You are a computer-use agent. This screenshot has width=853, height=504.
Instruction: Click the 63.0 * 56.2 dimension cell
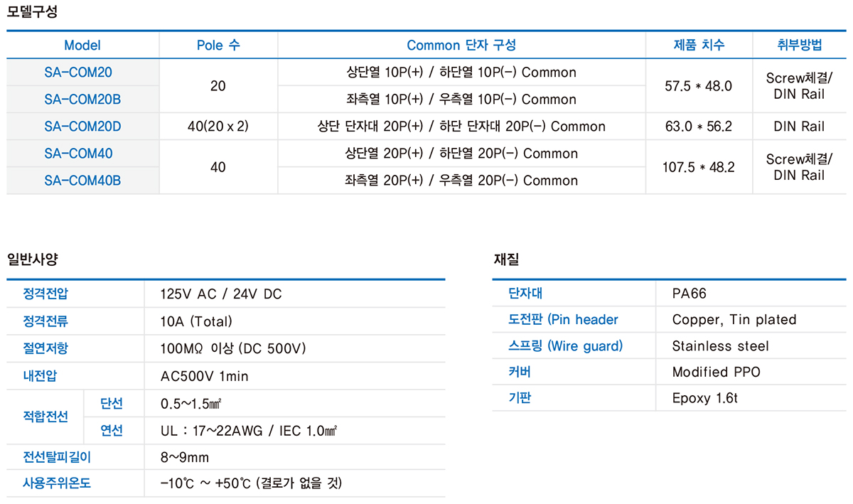click(x=698, y=127)
